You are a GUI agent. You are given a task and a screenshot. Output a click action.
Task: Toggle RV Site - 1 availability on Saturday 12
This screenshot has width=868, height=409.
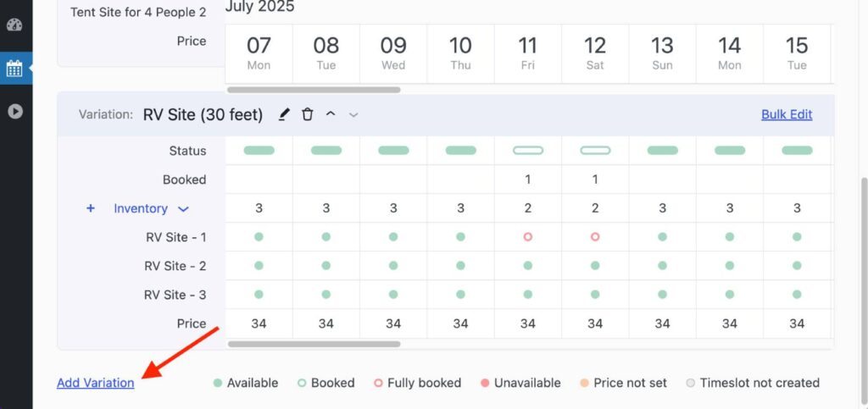point(595,237)
